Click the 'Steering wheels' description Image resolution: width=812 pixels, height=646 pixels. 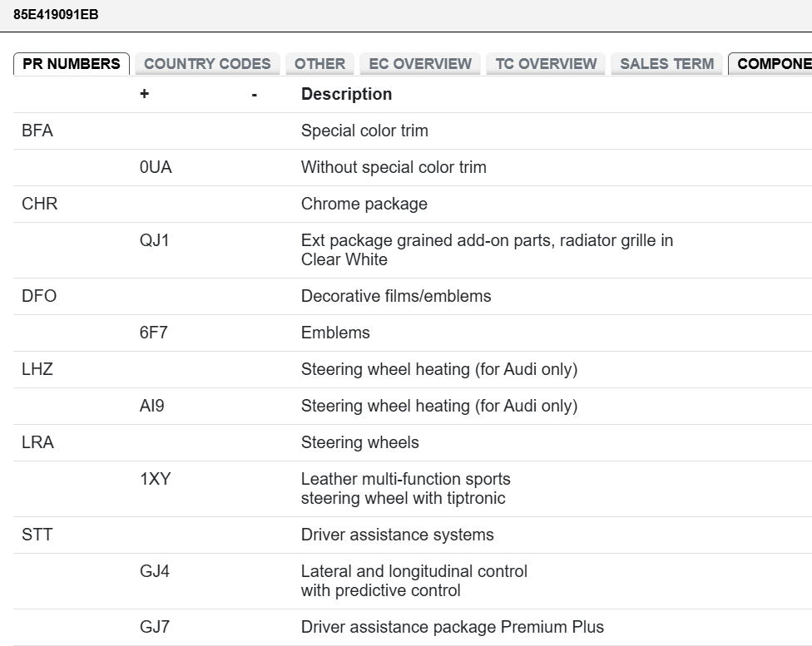[x=360, y=442]
